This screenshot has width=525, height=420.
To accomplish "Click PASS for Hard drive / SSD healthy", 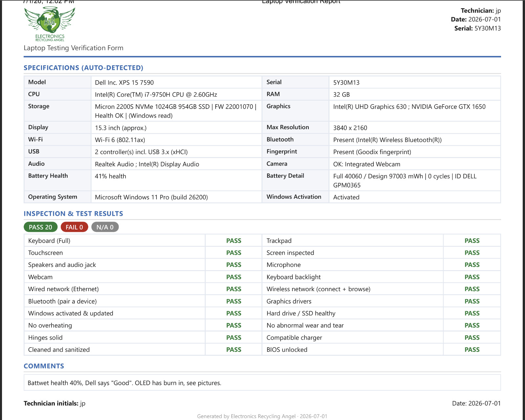I will tap(472, 313).
